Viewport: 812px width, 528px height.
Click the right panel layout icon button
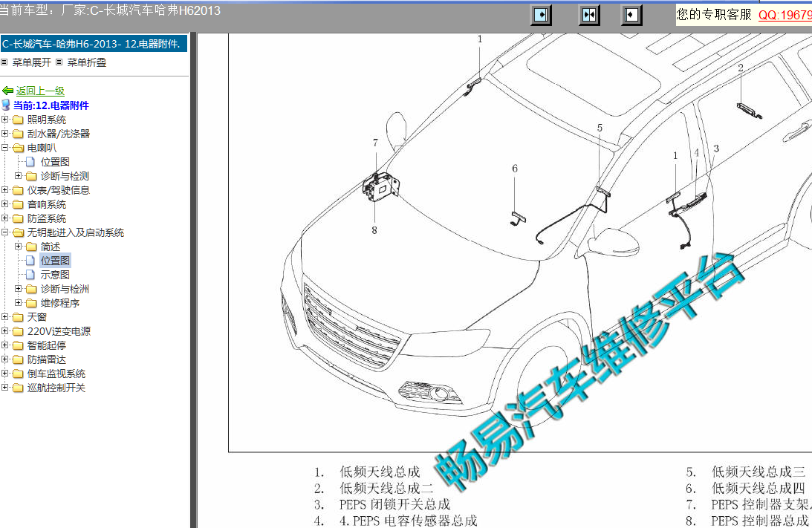(631, 15)
